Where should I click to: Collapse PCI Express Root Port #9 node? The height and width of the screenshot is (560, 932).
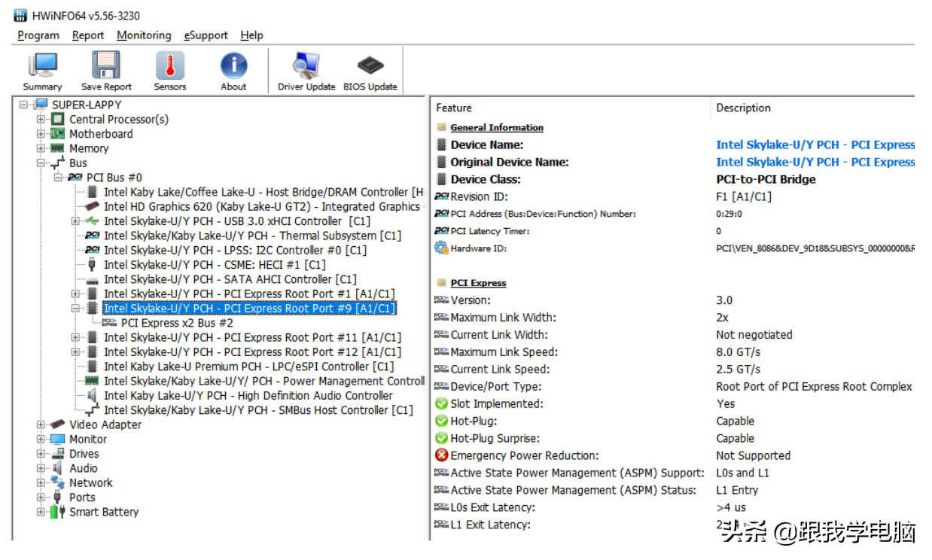[x=75, y=309]
